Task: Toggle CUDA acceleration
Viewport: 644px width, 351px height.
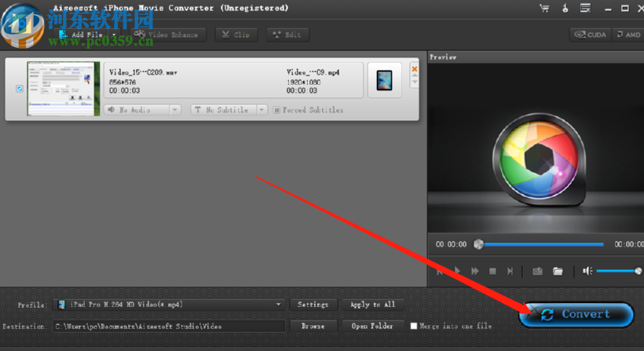Action: (x=590, y=35)
